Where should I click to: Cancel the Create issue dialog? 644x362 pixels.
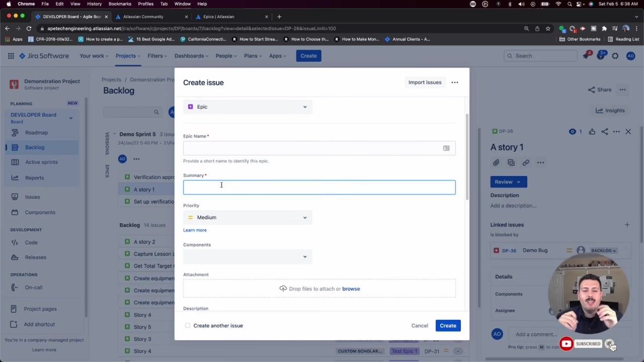click(420, 326)
